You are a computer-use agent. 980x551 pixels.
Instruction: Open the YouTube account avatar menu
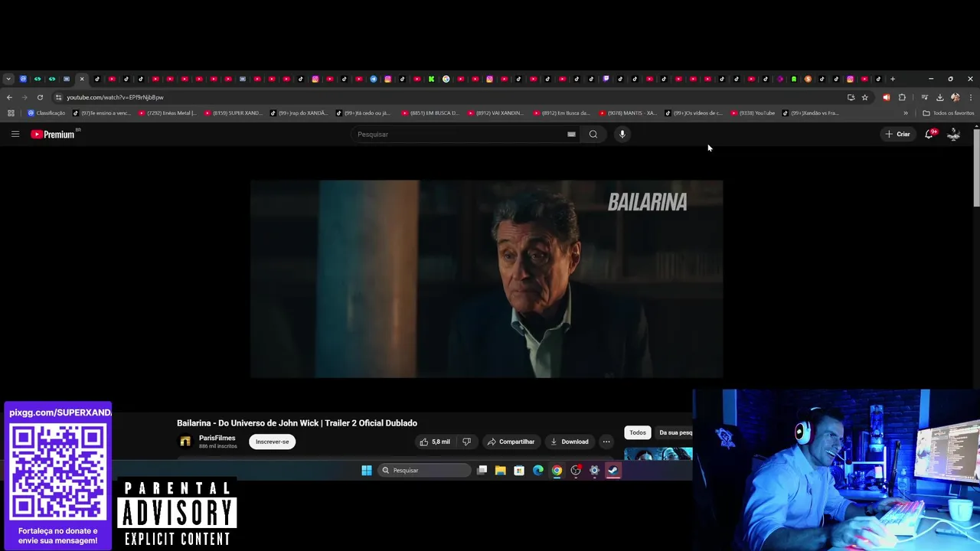[x=953, y=134]
